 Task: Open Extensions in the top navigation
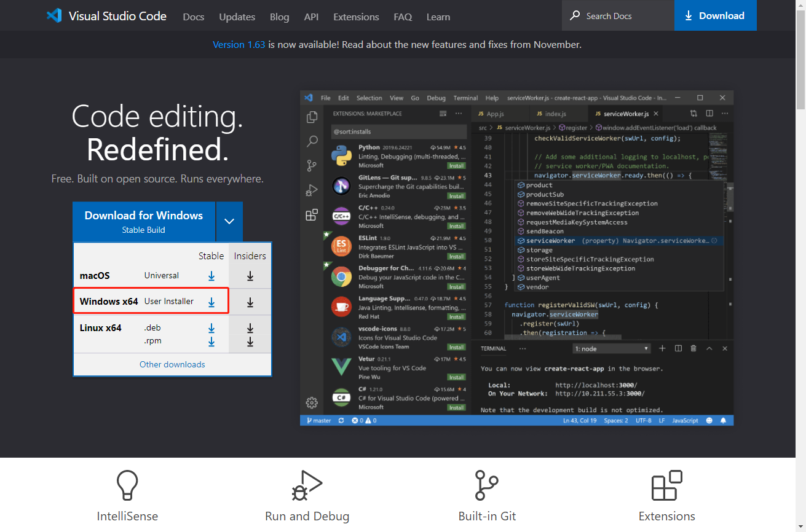[x=357, y=17]
